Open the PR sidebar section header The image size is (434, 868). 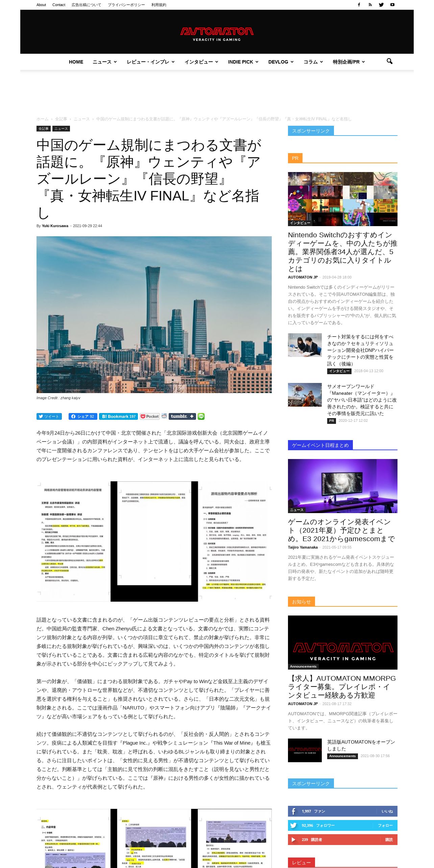pyautogui.click(x=295, y=158)
